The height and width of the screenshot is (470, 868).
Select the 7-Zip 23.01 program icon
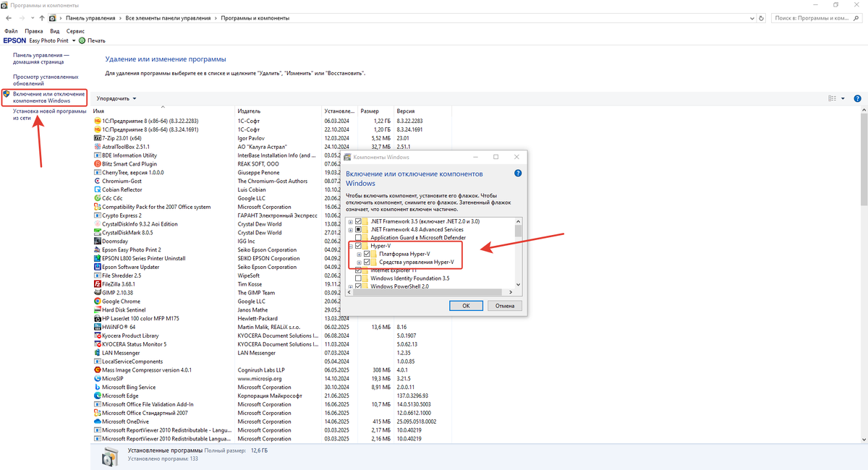[x=98, y=137]
